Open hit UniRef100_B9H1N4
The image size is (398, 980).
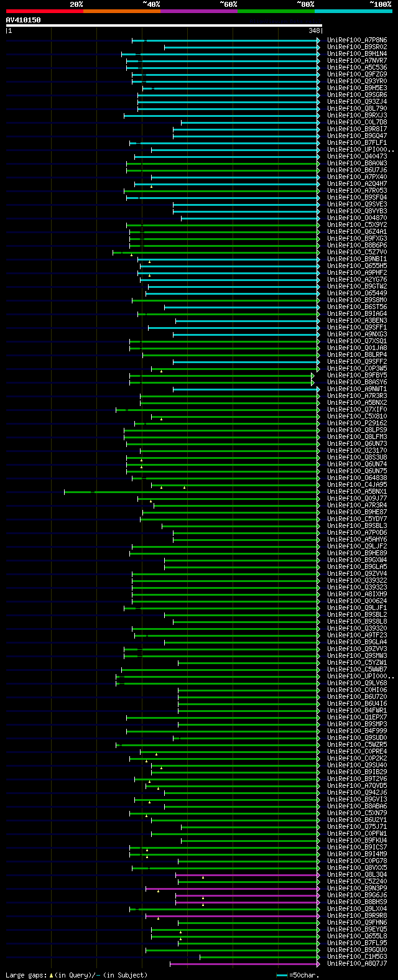pos(357,54)
